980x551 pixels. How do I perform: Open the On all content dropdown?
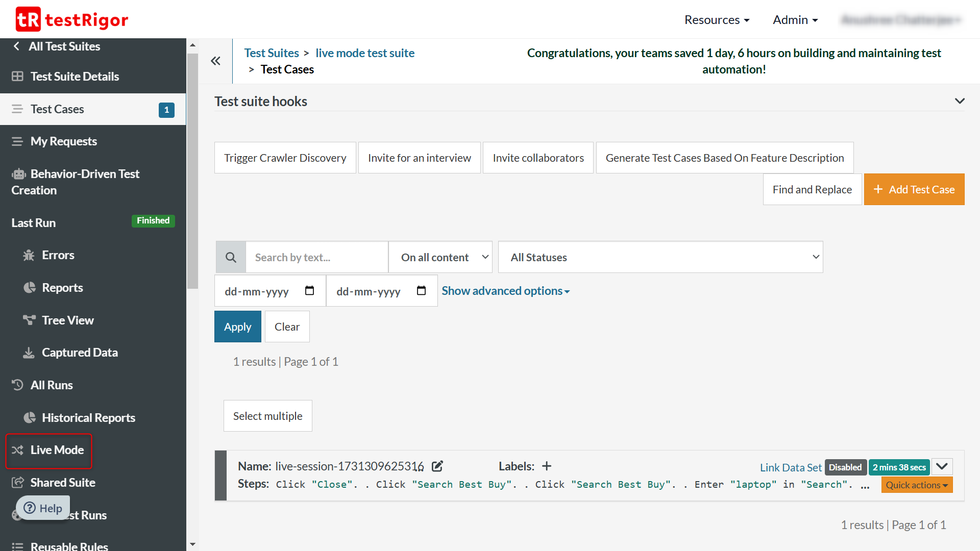pos(440,257)
